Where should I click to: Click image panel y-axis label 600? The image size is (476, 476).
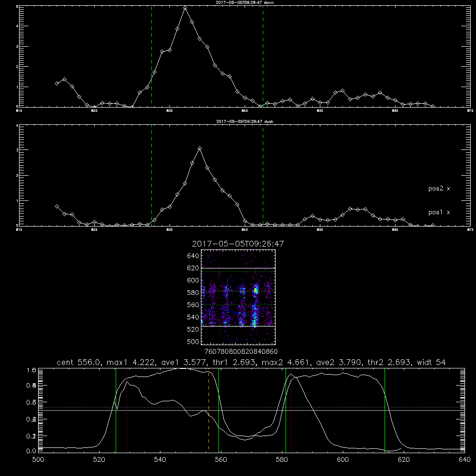(193, 280)
